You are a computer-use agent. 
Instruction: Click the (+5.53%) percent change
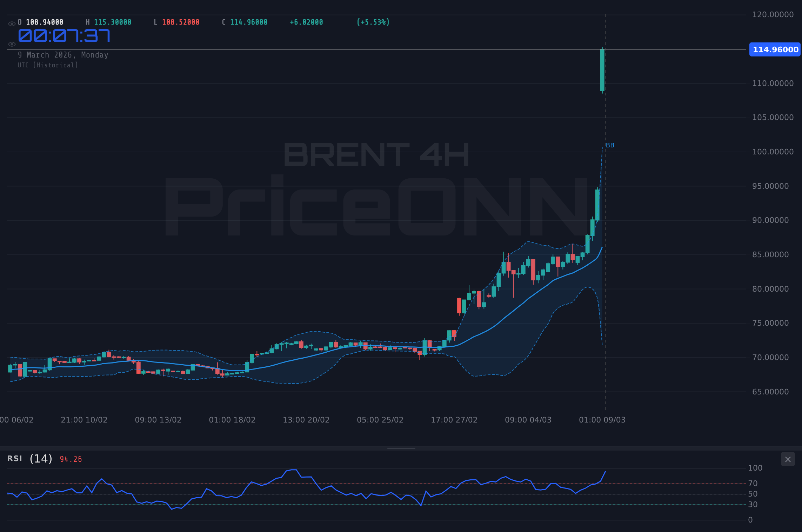[373, 22]
